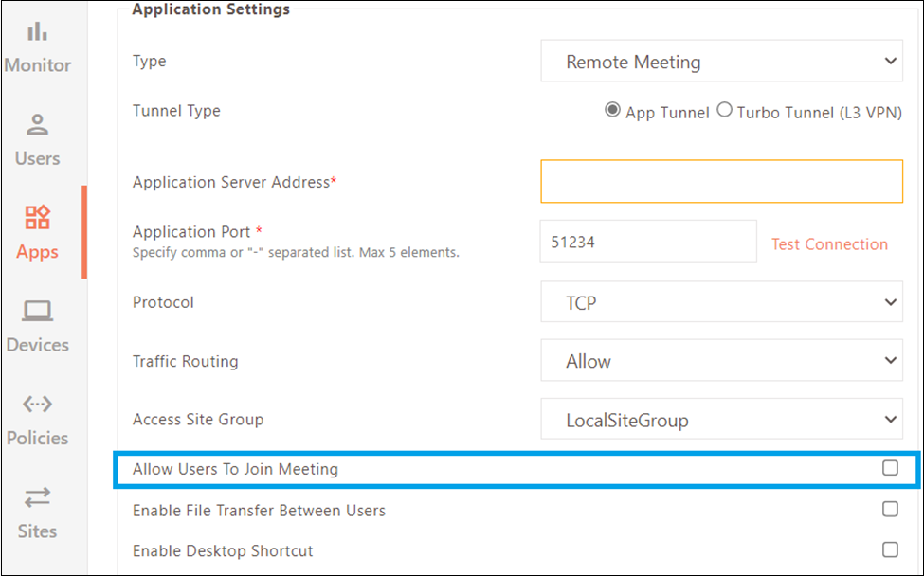Click the Apps grid icon

37,217
